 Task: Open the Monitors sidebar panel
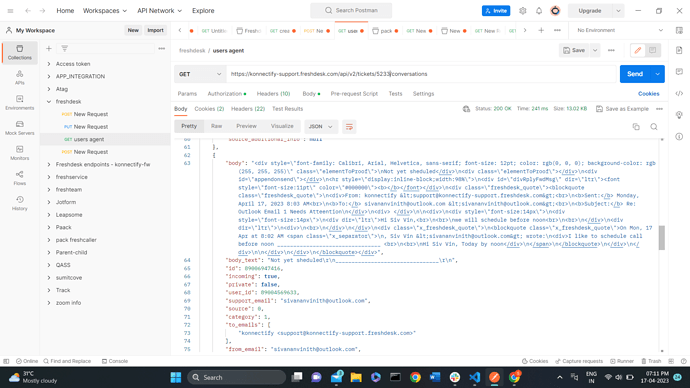[20, 153]
